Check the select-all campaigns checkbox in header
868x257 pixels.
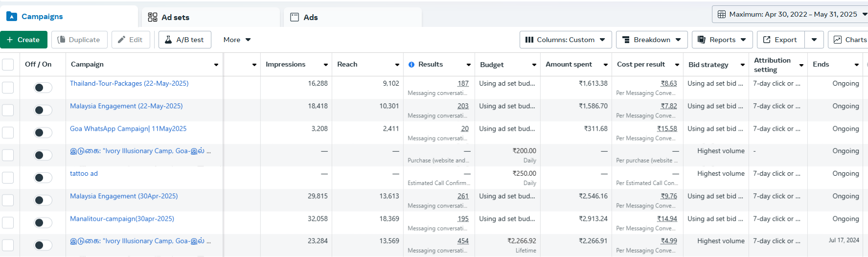click(8, 65)
